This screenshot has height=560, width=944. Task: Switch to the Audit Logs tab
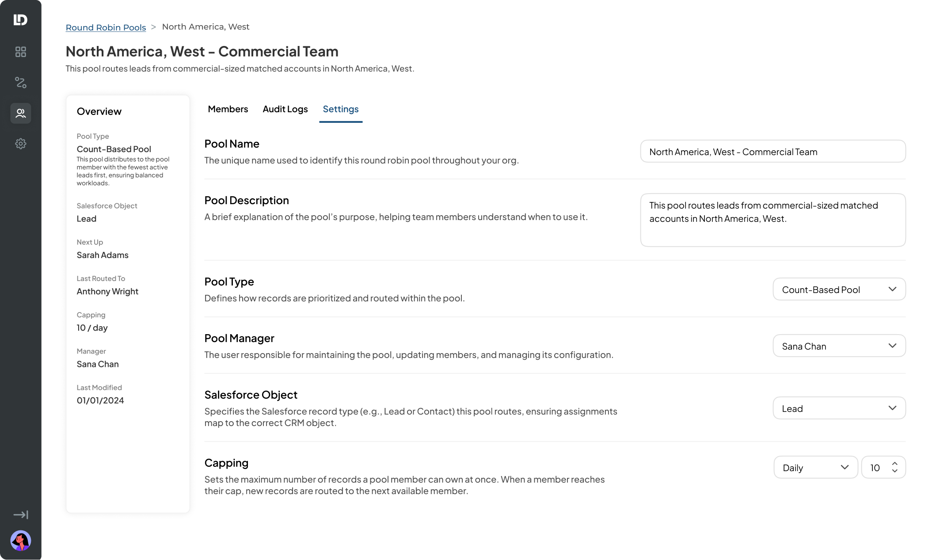click(x=285, y=109)
